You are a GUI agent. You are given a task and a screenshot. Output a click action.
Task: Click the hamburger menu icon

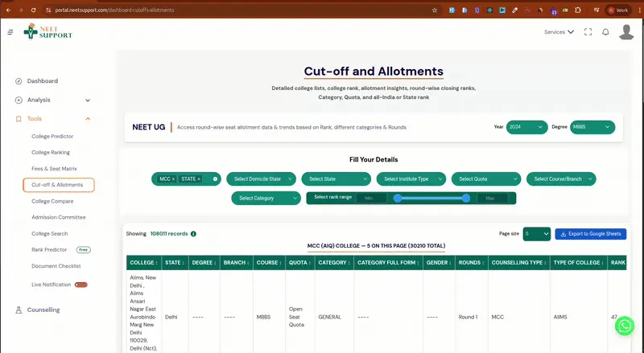pyautogui.click(x=10, y=32)
